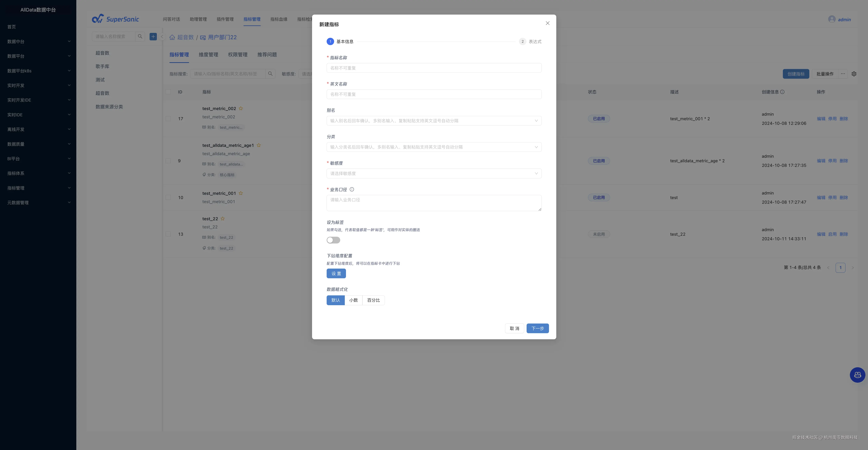Open 插件管理 in the top navigation
The width and height of the screenshot is (868, 450).
225,19
